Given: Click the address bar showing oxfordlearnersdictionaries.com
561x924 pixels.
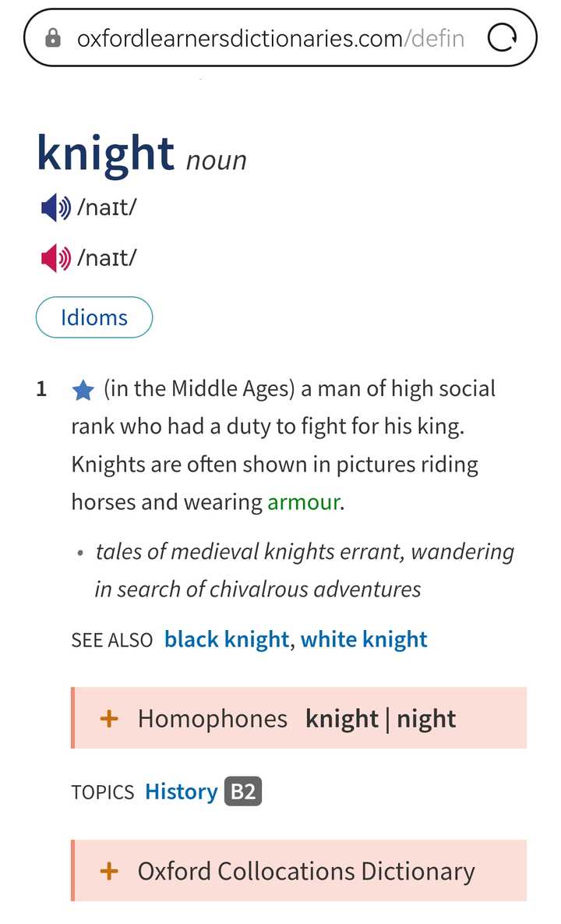Looking at the screenshot, I should click(269, 37).
